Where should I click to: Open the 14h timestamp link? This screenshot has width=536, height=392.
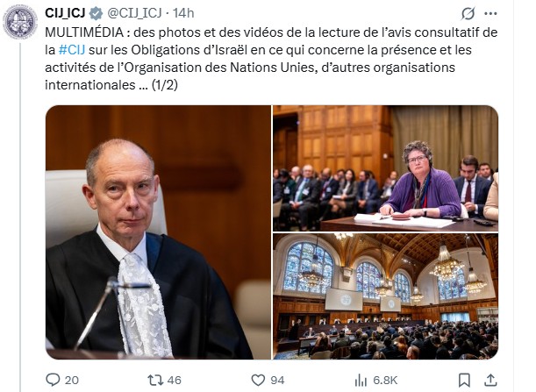[183, 13]
